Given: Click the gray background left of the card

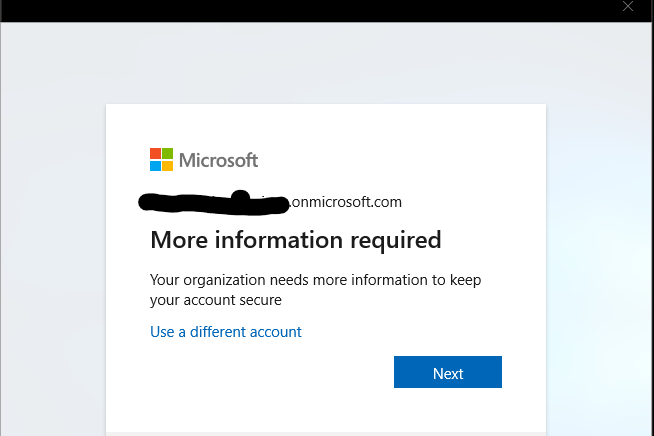Looking at the screenshot, I should click(x=52, y=250).
